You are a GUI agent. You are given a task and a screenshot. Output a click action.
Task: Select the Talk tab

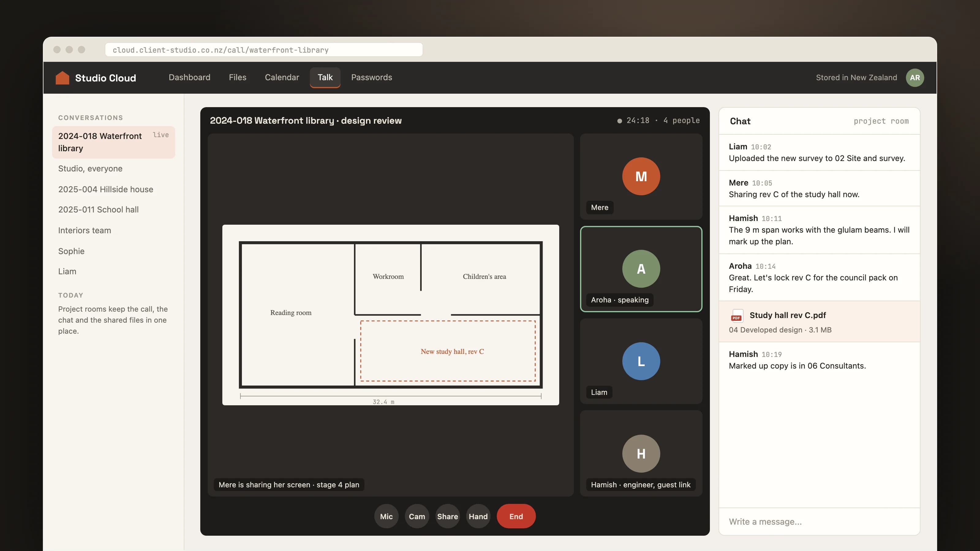pos(325,77)
